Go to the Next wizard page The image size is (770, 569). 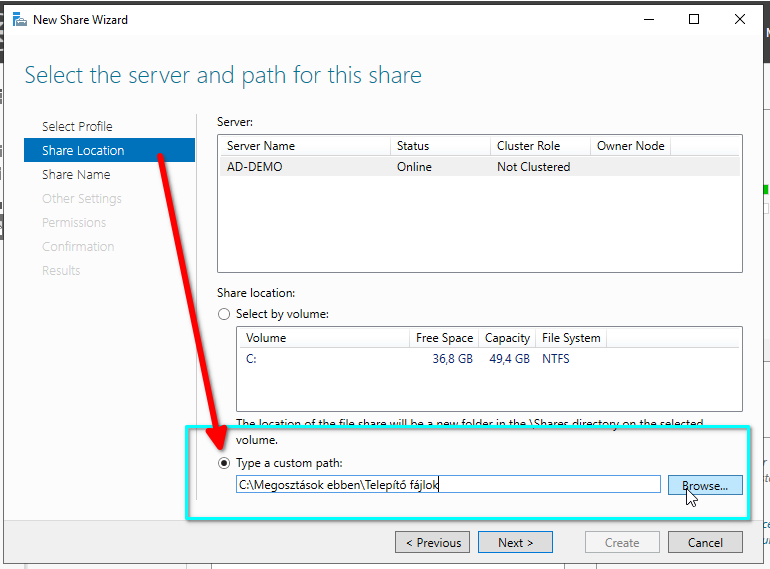[x=515, y=542]
